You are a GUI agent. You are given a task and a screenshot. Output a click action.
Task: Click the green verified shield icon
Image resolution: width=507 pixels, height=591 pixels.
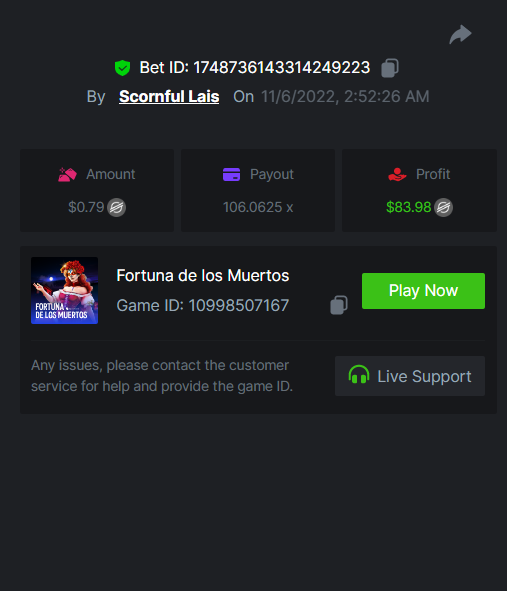point(123,68)
